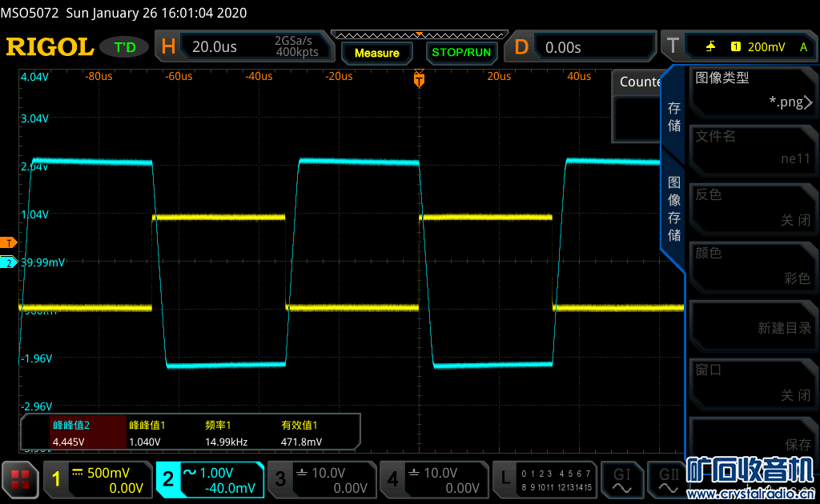Switch to the 存储 side tab

click(674, 117)
